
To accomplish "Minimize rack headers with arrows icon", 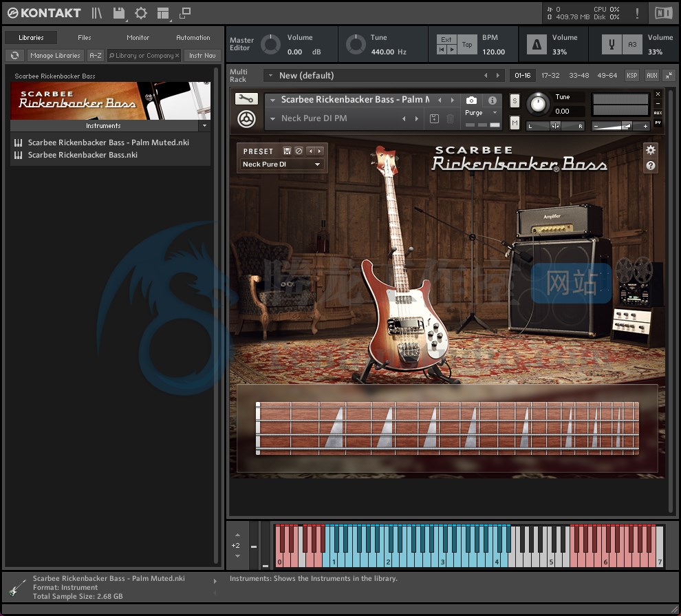I will [669, 75].
